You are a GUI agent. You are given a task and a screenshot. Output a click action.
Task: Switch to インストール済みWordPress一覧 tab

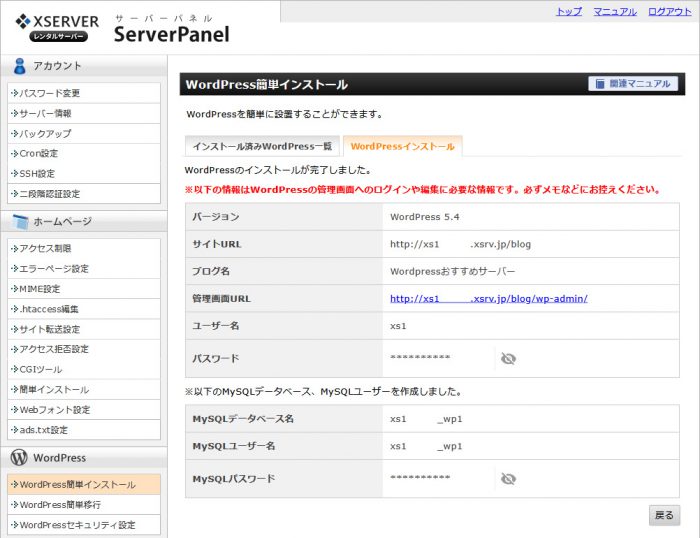coord(262,146)
